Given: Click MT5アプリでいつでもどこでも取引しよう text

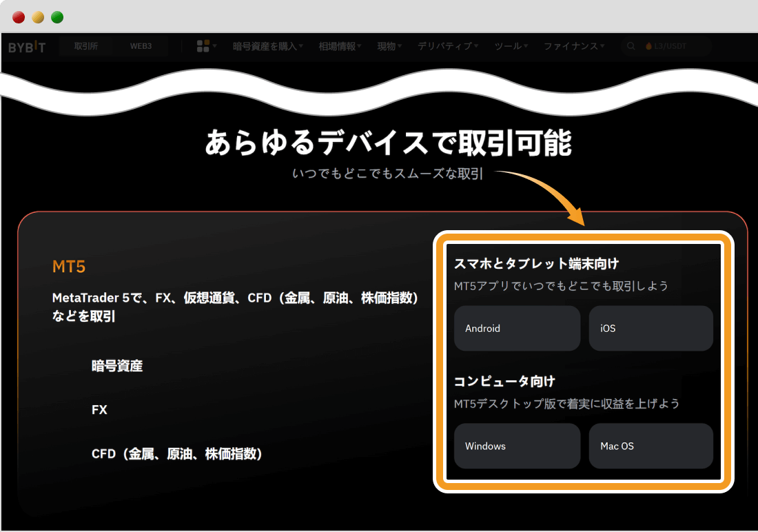Looking at the screenshot, I should (561, 286).
